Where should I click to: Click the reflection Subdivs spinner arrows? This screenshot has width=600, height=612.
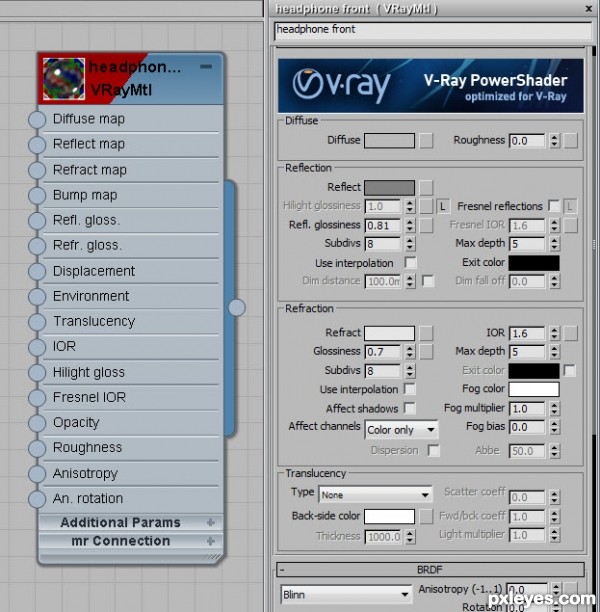[x=409, y=244]
